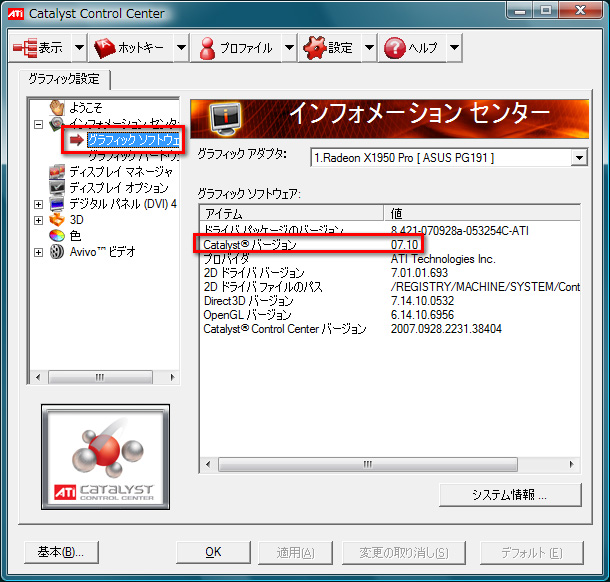Select ディスプレイ マネージャ tree item
The height and width of the screenshot is (582, 610).
click(121, 172)
